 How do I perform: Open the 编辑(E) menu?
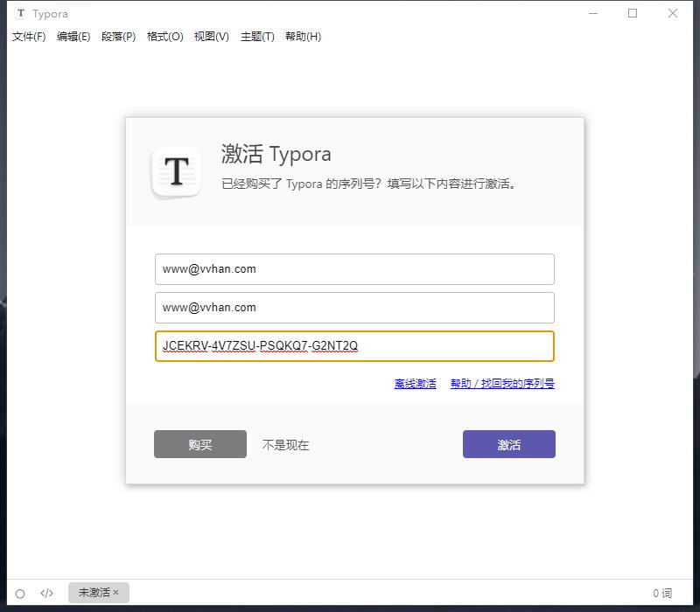click(x=73, y=37)
